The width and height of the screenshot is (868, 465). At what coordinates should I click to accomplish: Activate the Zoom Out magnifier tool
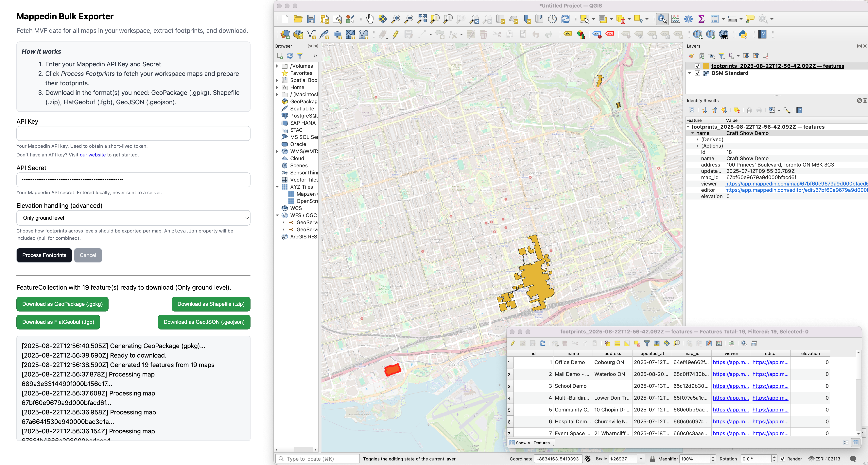[409, 19]
